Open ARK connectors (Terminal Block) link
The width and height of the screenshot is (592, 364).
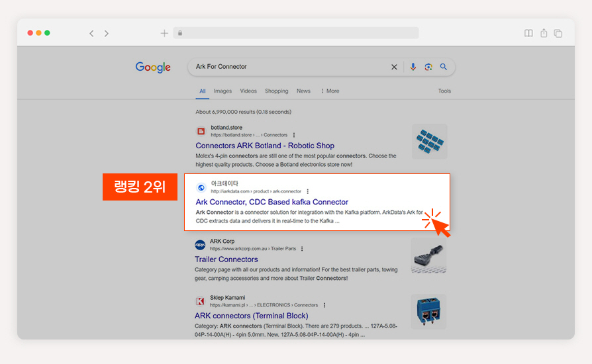pyautogui.click(x=252, y=316)
